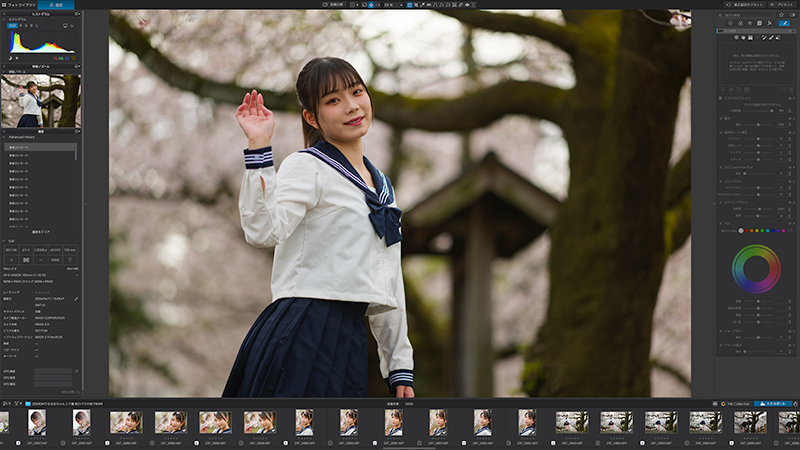Collapse the histogram panel arrow

[x=4, y=19]
